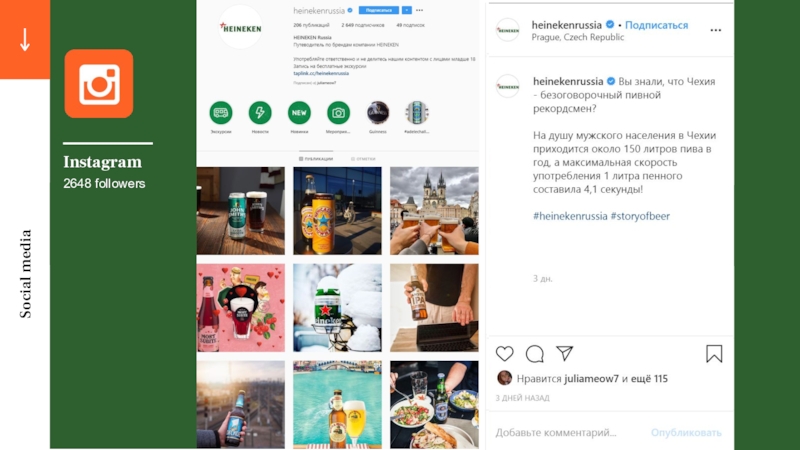
Task: Open the Guinness story highlight
Action: click(x=378, y=113)
